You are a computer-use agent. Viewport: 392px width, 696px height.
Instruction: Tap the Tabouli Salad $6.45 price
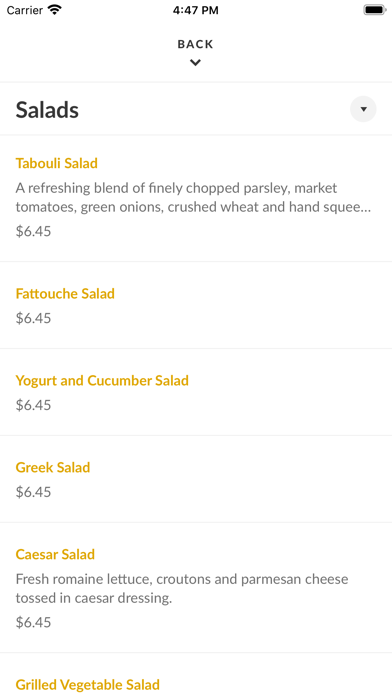[33, 231]
